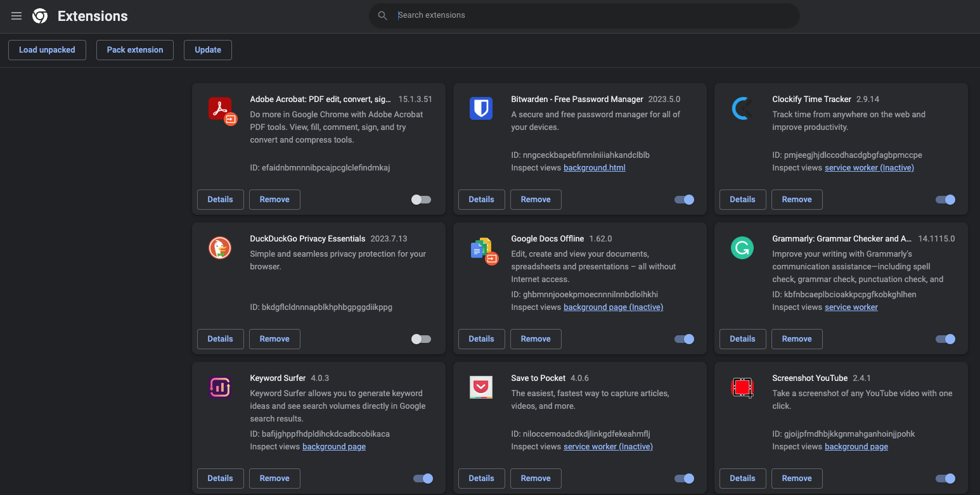The height and width of the screenshot is (495, 980).
Task: Open Screenshot YouTube background page link
Action: pyautogui.click(x=856, y=447)
